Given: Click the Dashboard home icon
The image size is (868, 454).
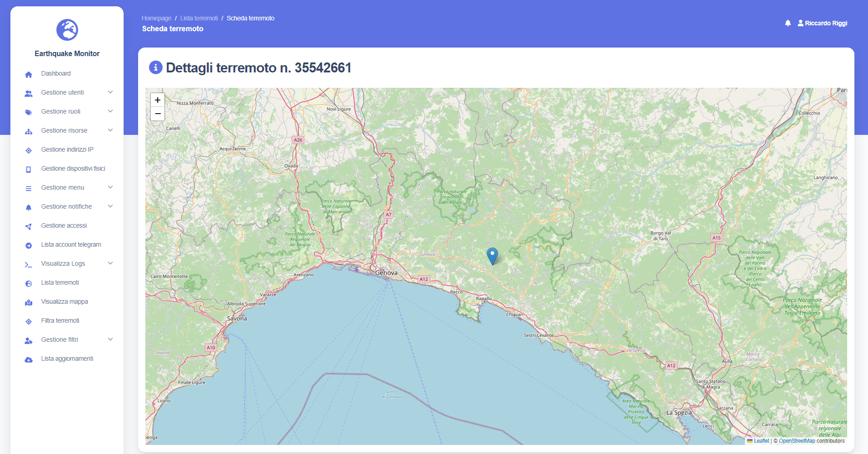Looking at the screenshot, I should pyautogui.click(x=29, y=74).
